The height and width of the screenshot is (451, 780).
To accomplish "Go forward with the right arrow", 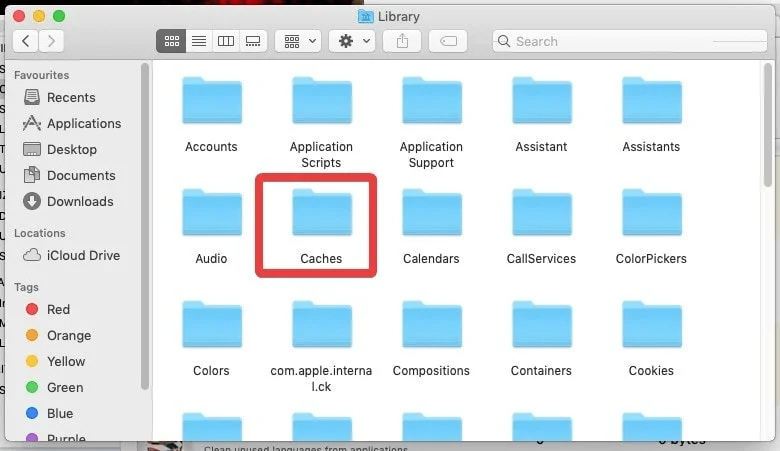I will [x=50, y=41].
